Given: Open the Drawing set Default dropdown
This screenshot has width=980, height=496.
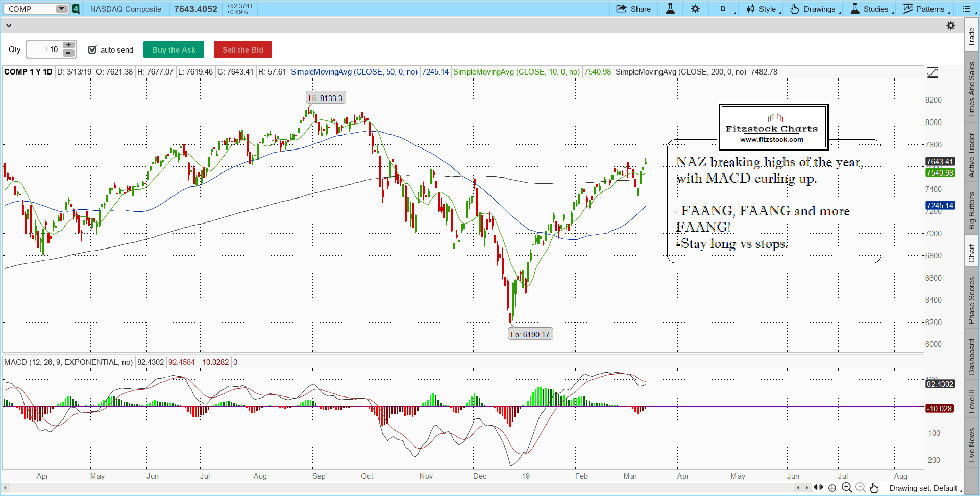Looking at the screenshot, I should coord(925,488).
